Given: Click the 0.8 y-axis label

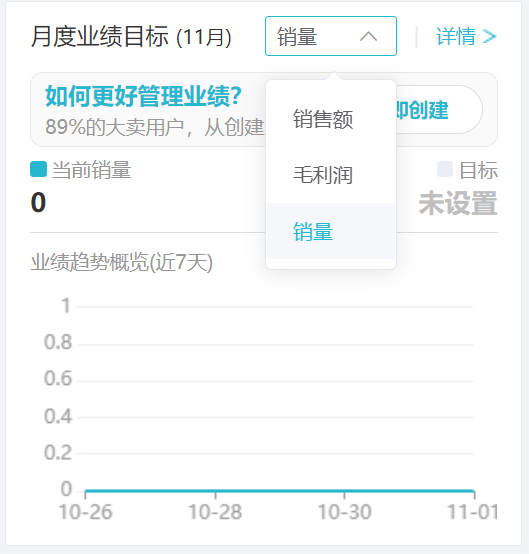Looking at the screenshot, I should tap(58, 342).
